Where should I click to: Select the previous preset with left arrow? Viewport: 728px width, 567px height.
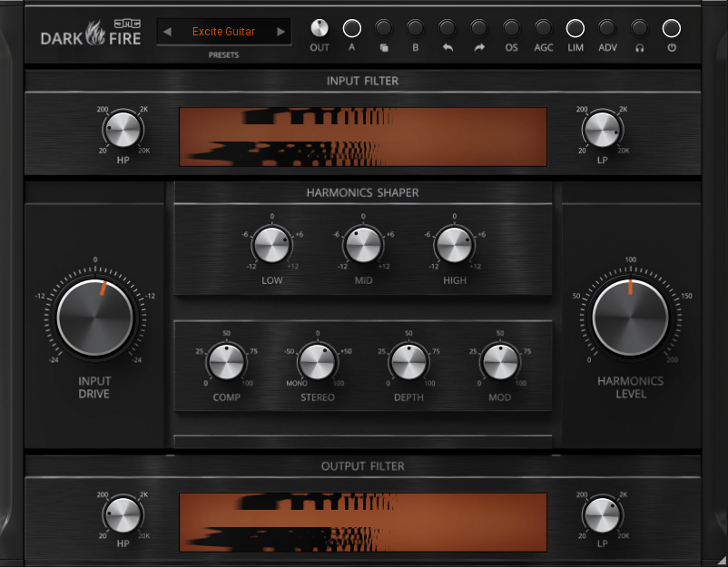(x=166, y=32)
